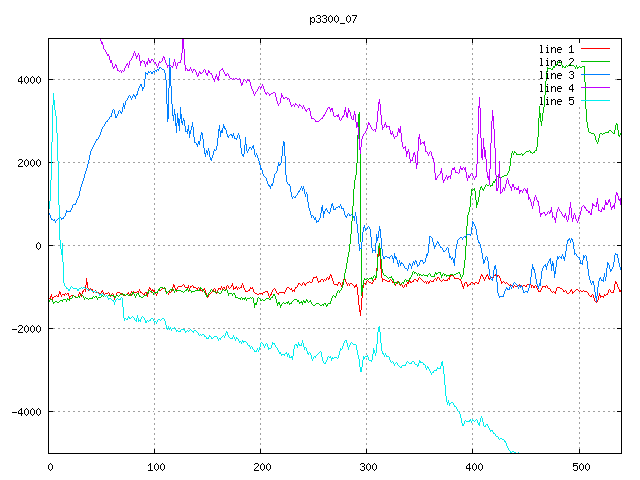Viewport: 640px width, 480px height.
Task: Select the 'line 2' legend label
Action: [x=557, y=61]
